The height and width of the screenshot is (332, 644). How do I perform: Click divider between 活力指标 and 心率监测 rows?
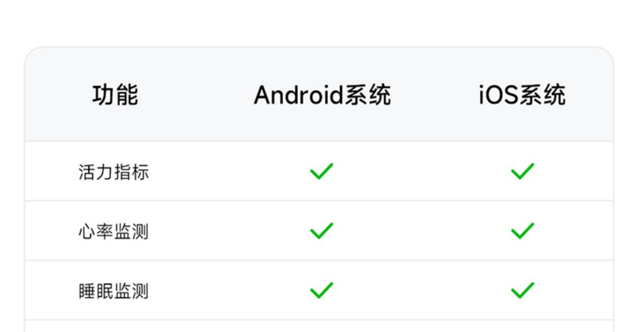319,201
